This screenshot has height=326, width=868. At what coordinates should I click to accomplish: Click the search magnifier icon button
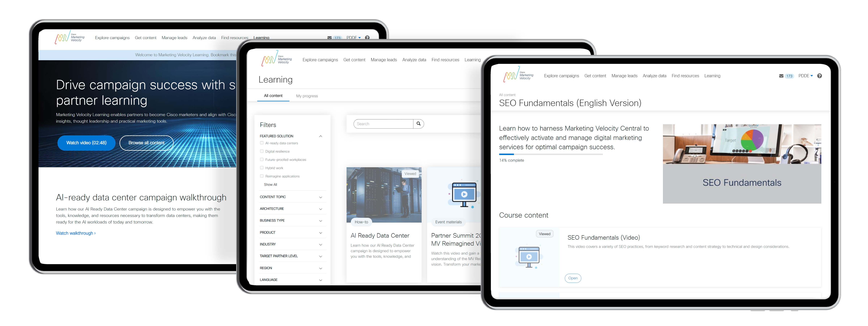418,124
